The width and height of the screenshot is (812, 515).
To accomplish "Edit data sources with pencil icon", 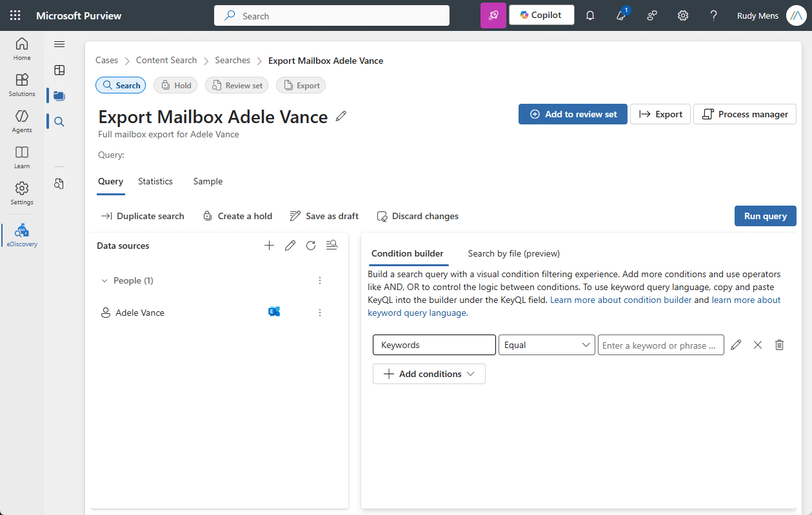I will pos(290,246).
